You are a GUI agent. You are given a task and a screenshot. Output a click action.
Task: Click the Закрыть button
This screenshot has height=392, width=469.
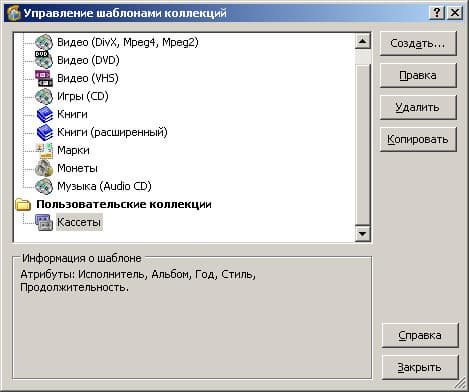420,367
